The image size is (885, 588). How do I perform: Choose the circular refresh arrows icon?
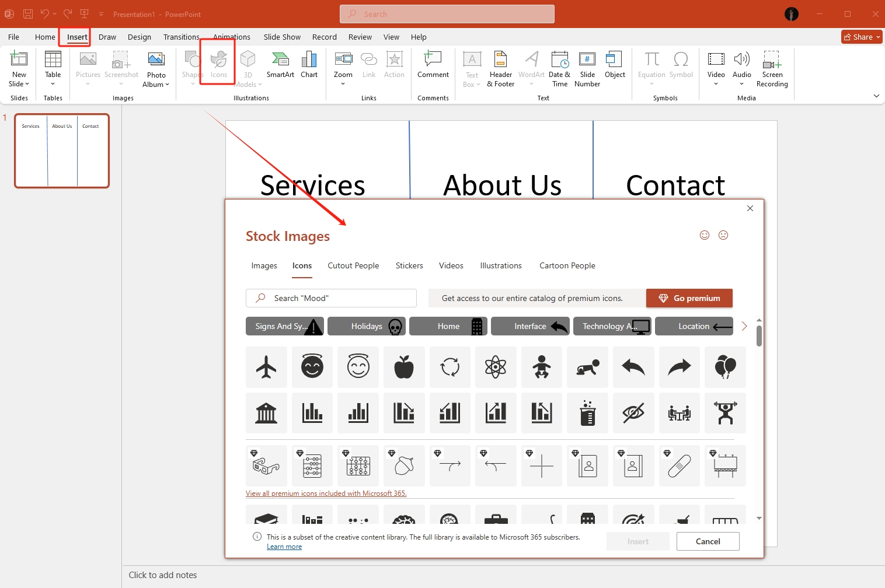[x=450, y=367]
